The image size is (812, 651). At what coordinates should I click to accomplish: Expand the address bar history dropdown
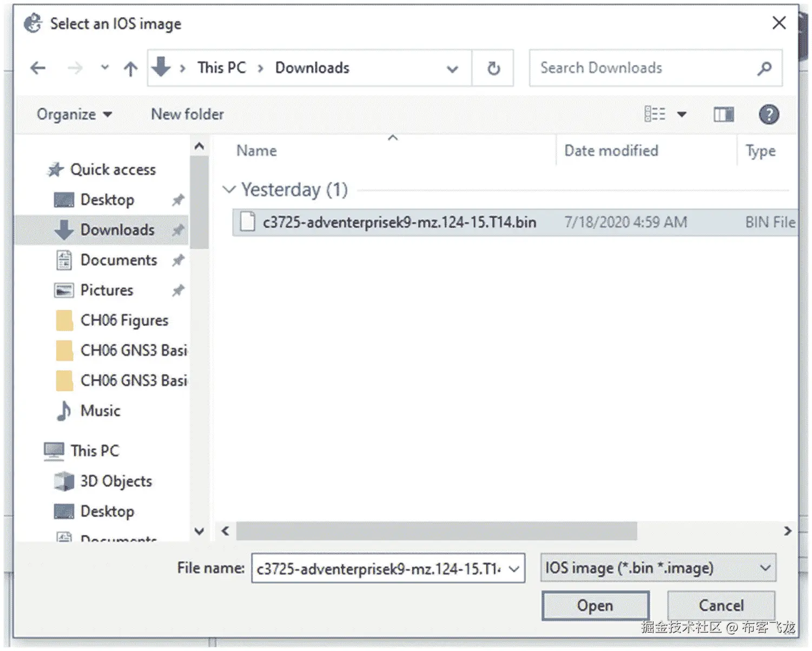coord(452,69)
